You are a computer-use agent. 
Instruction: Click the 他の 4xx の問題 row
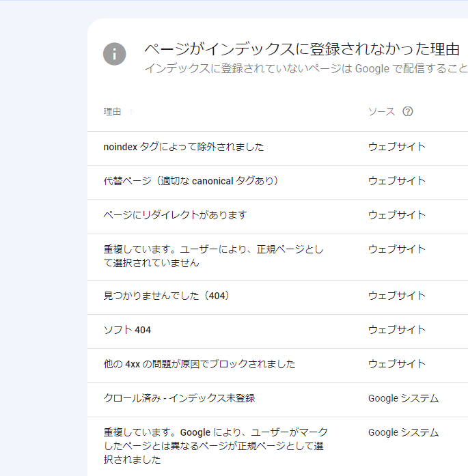pos(199,364)
